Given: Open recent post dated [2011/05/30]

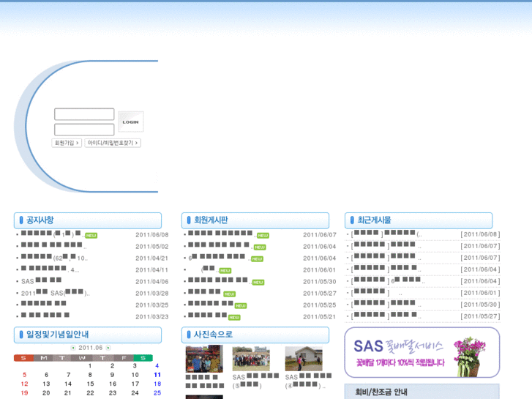Looking at the screenshot, I should (x=386, y=305).
